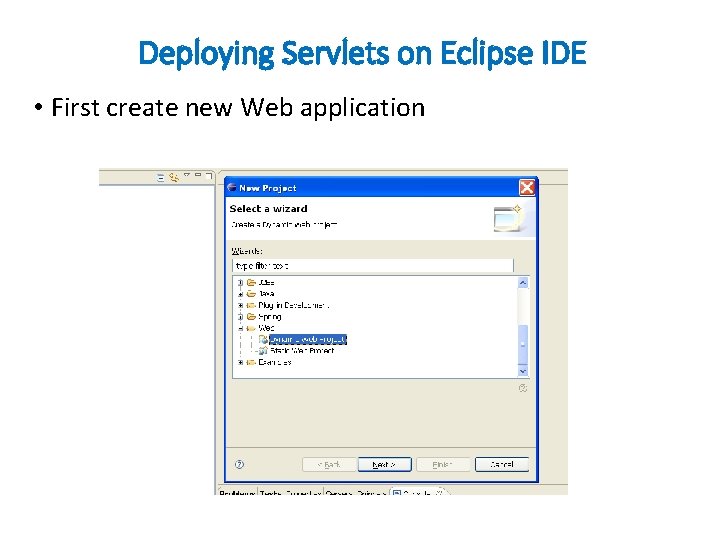Click the Eclipse logo in dialog title bar
720x540 pixels.
pos(232,187)
